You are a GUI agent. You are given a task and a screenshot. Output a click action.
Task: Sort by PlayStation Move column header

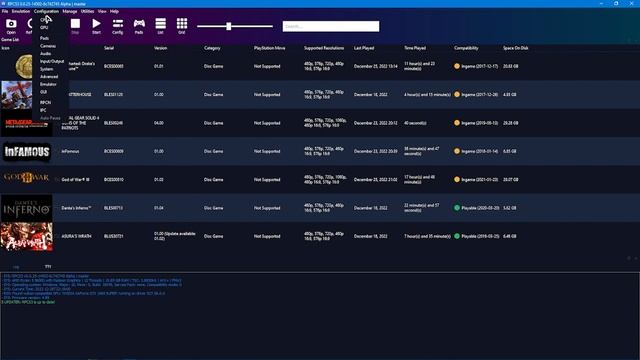[x=269, y=48]
